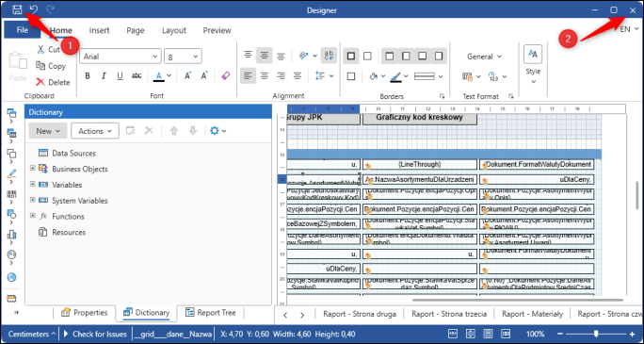
Task: Open the Centimeters units selector
Action: 32,335
